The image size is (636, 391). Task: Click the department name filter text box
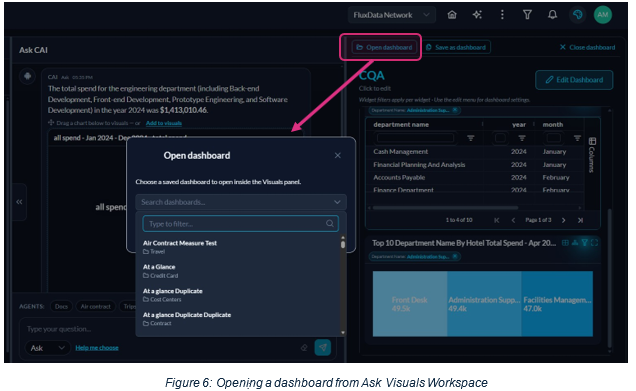(x=415, y=138)
